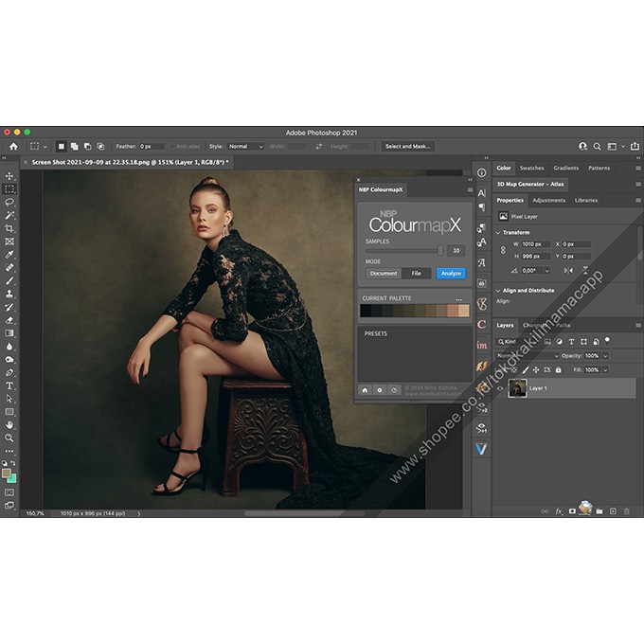Toggle Layer 1 visibility eye
Screen dimensions: 644x644
pyautogui.click(x=500, y=388)
